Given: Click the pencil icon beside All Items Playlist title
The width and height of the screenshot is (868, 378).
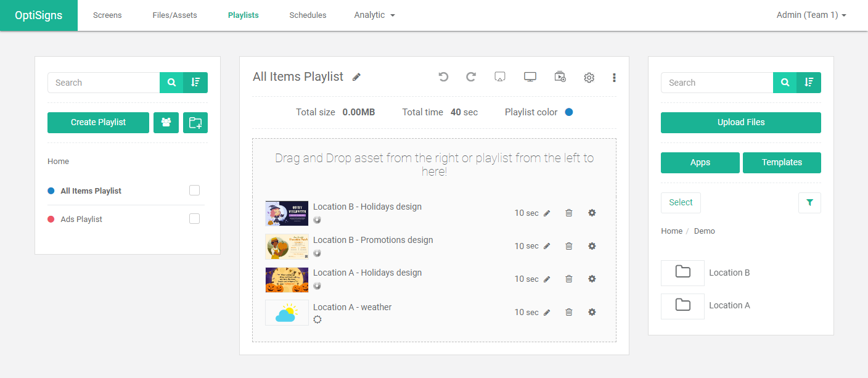Looking at the screenshot, I should click(356, 77).
